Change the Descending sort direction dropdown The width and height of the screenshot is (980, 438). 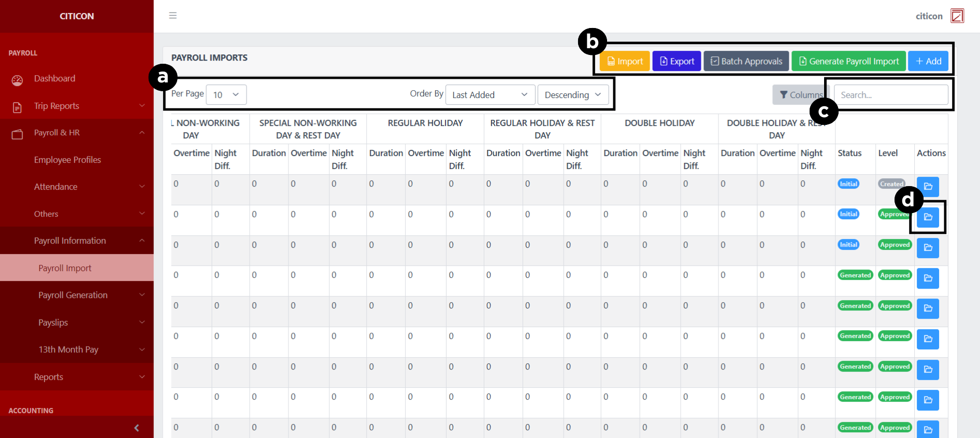point(573,95)
